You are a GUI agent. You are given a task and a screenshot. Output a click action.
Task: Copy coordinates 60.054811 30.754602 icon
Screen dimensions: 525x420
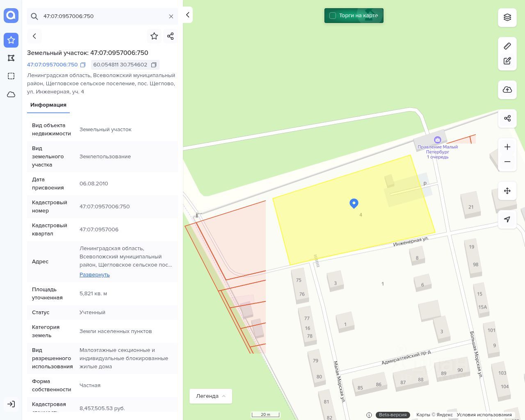click(154, 65)
